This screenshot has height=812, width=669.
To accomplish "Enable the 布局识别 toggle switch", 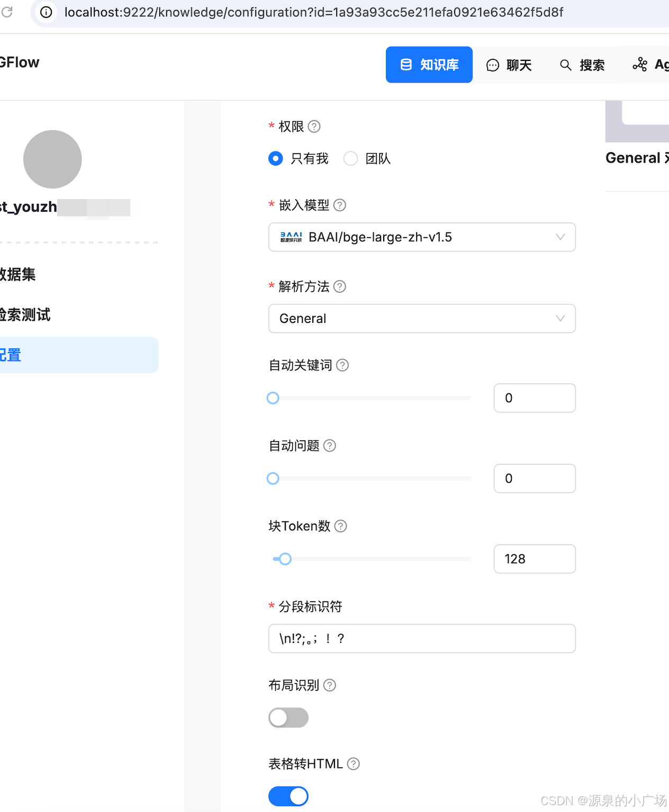I will pos(288,718).
